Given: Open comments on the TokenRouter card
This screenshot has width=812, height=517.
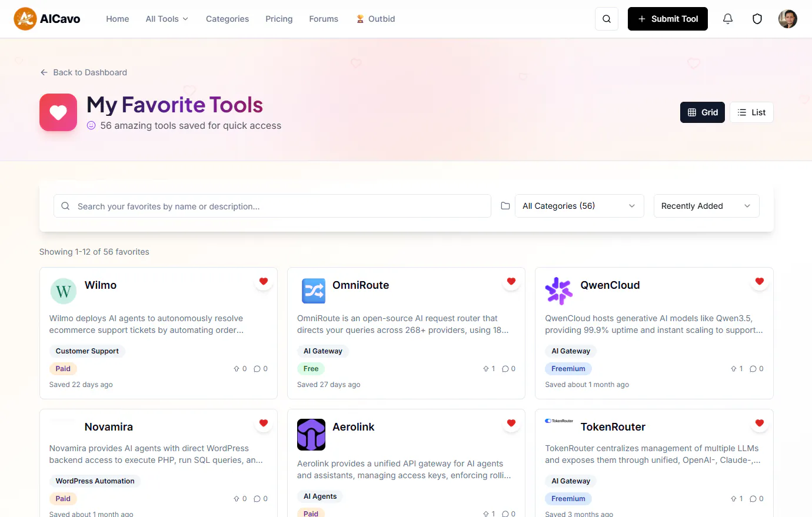Looking at the screenshot, I should pyautogui.click(x=757, y=499).
